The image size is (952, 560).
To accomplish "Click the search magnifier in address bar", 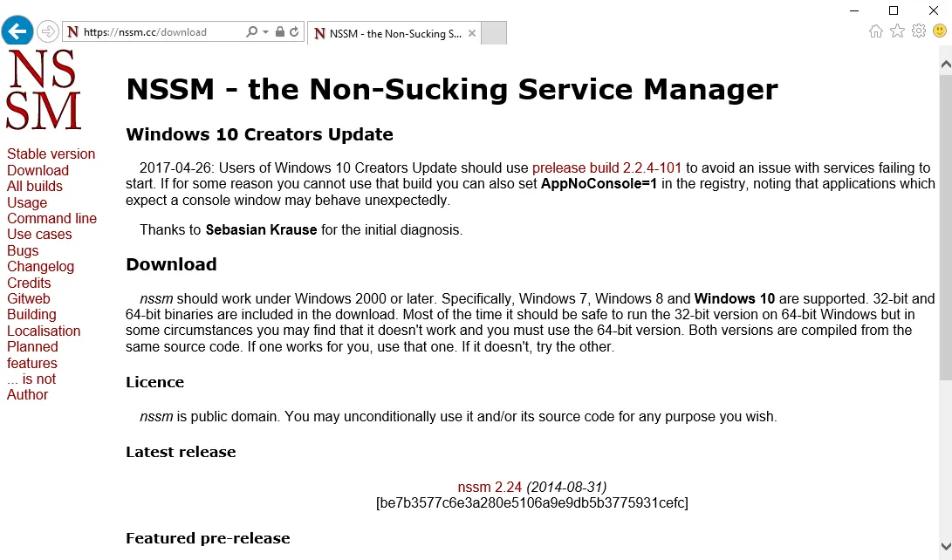I will click(250, 31).
